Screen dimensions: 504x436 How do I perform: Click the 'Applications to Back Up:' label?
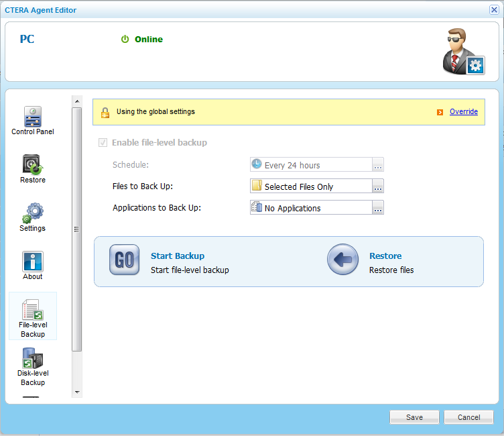(x=157, y=208)
